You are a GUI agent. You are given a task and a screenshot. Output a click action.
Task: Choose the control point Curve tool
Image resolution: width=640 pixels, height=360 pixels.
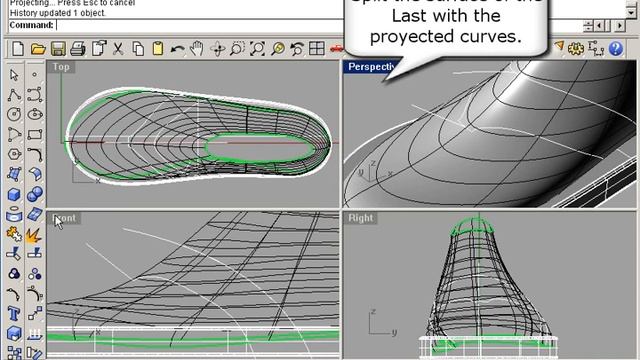pyautogui.click(x=35, y=95)
